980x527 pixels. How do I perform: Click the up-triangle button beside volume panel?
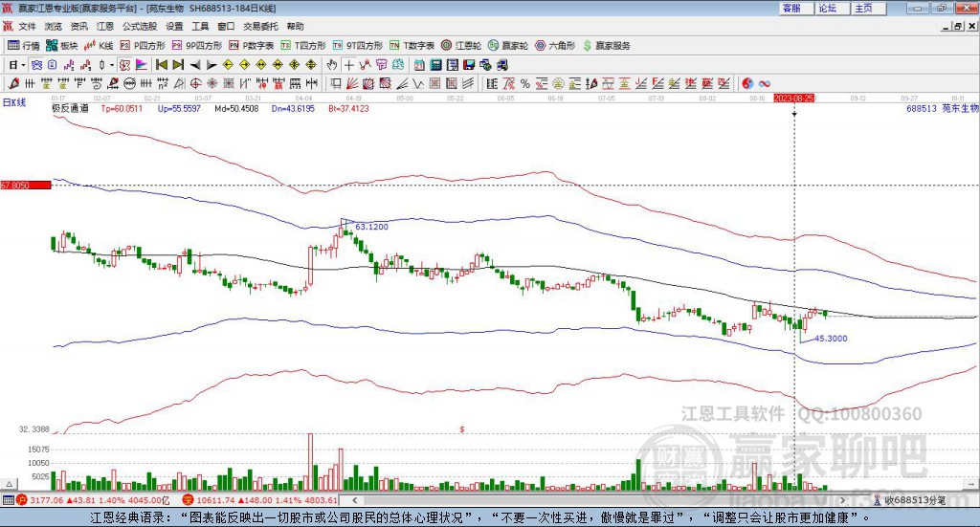pyautogui.click(x=10, y=484)
